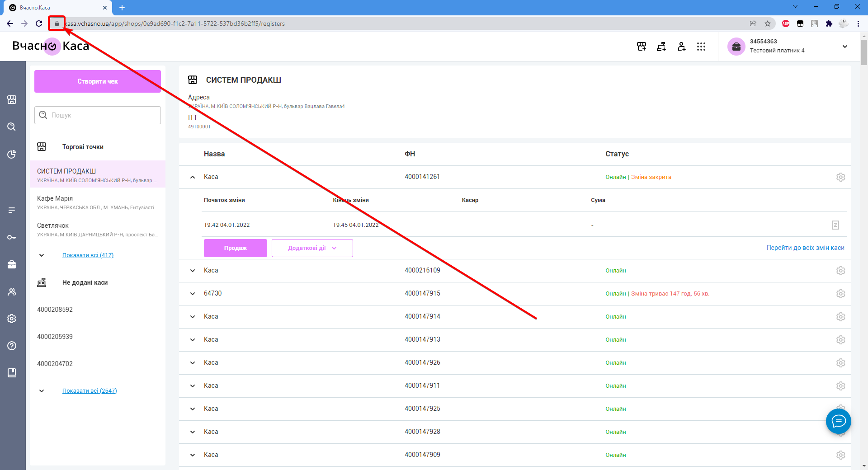Open settings gear for register 4000141261
Viewport: 868px width, 470px height.
click(x=840, y=177)
